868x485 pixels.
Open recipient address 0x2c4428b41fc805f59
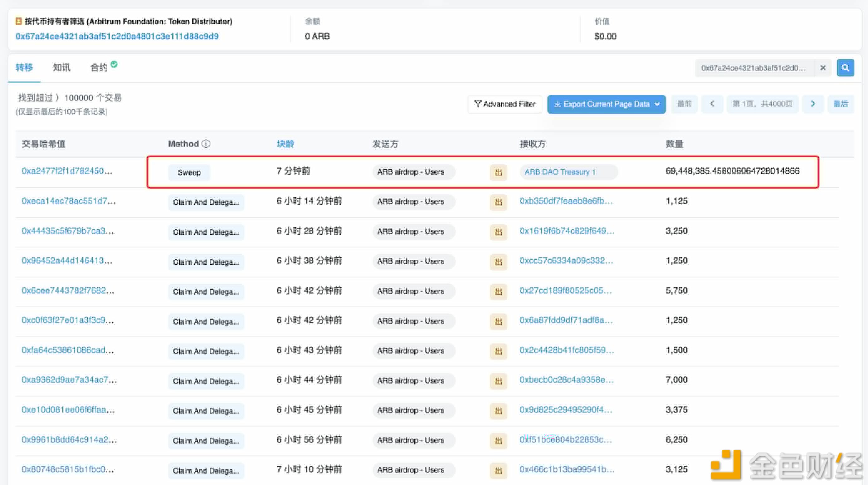tap(567, 350)
